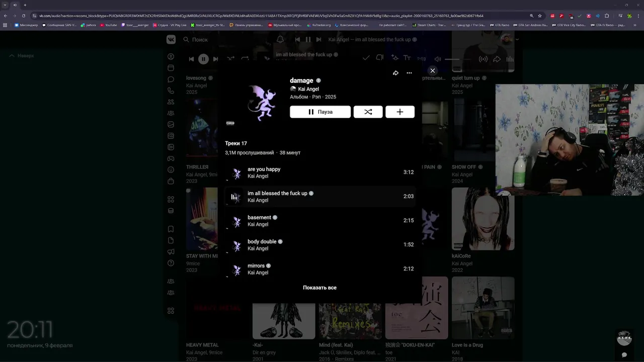Open lyrics with the Tt icon
This screenshot has width=644, height=362.
click(407, 58)
